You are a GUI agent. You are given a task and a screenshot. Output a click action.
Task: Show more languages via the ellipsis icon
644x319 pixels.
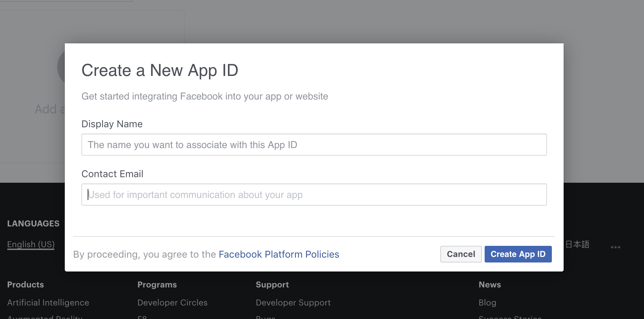point(615,247)
